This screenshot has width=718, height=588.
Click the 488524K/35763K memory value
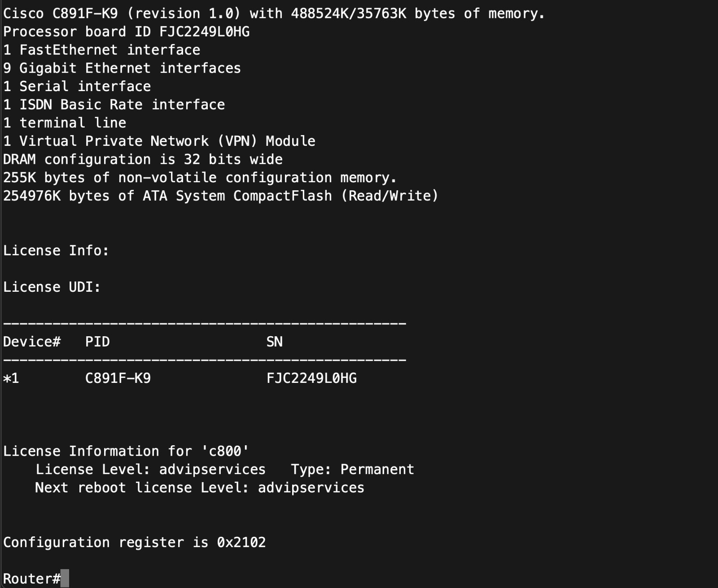(x=348, y=13)
